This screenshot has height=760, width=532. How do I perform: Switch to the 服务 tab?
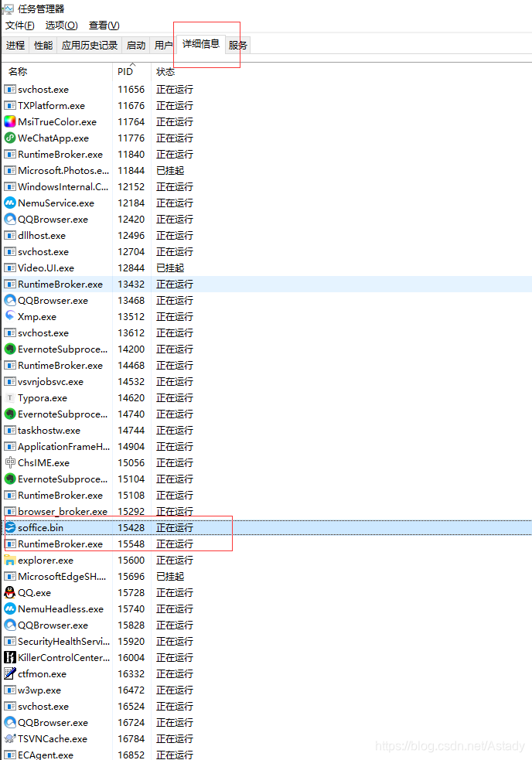point(237,45)
